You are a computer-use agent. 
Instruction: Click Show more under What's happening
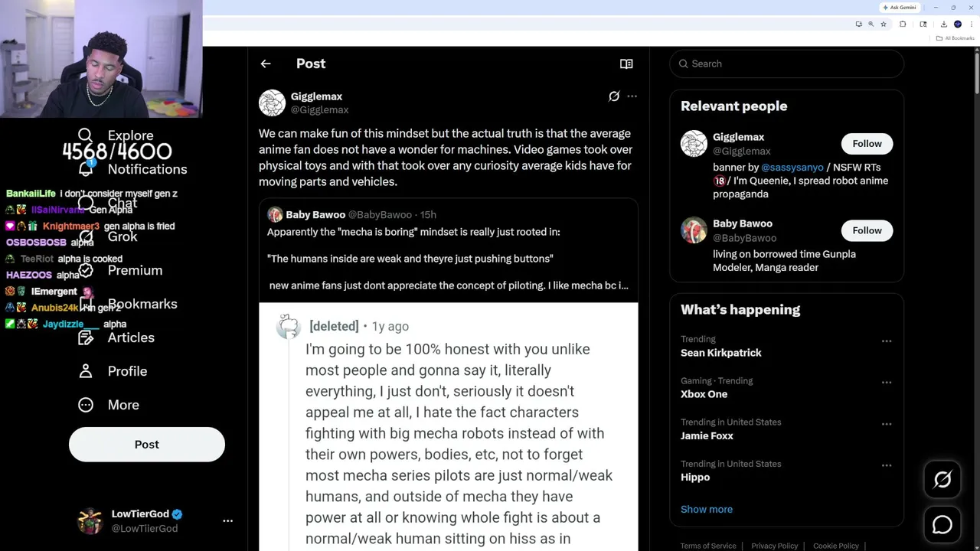point(707,509)
